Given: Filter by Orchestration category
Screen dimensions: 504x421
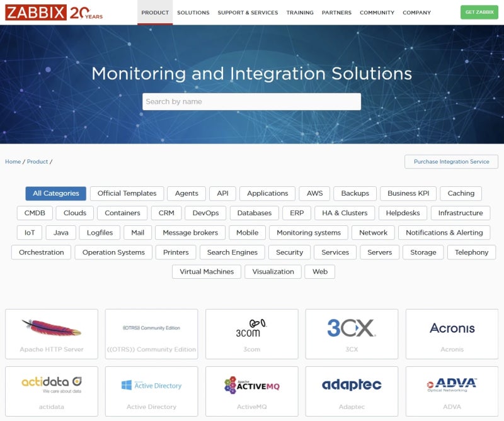Looking at the screenshot, I should (41, 252).
